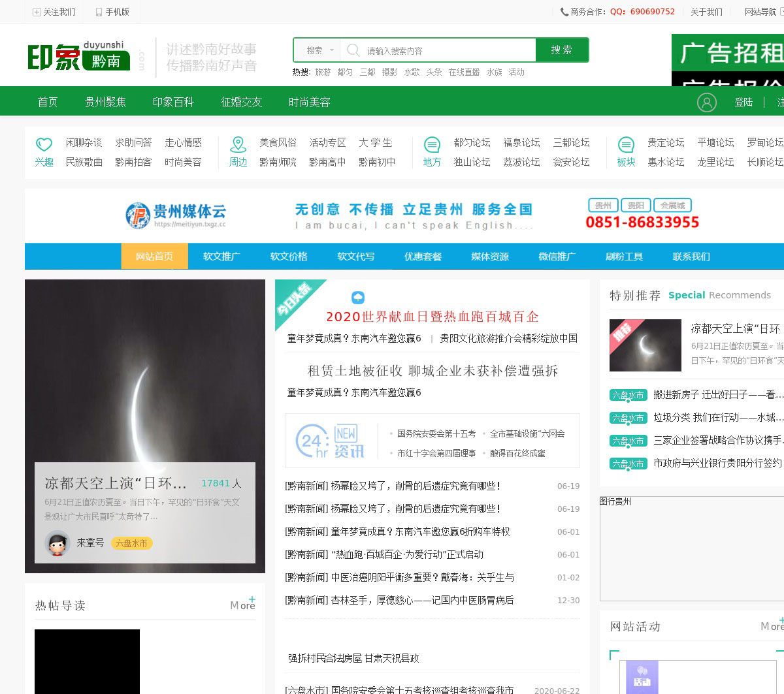Click hot search keyword 三都

(368, 72)
